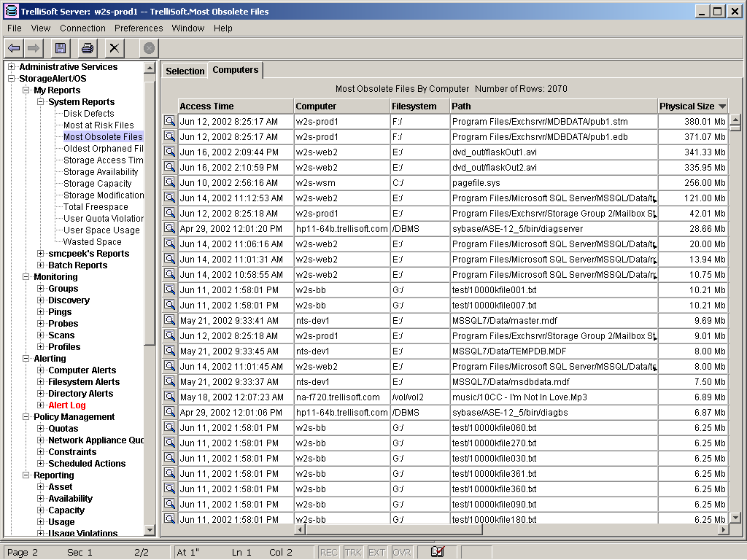Screen dimensions: 747x560
Task: Open the Connection menu
Action: (x=82, y=28)
